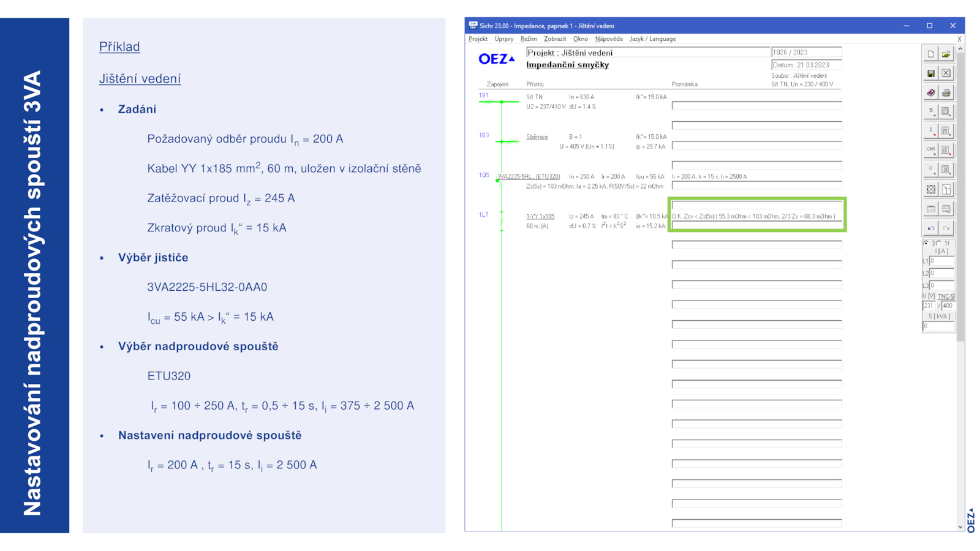Select the '3' phase radio button

click(927, 243)
